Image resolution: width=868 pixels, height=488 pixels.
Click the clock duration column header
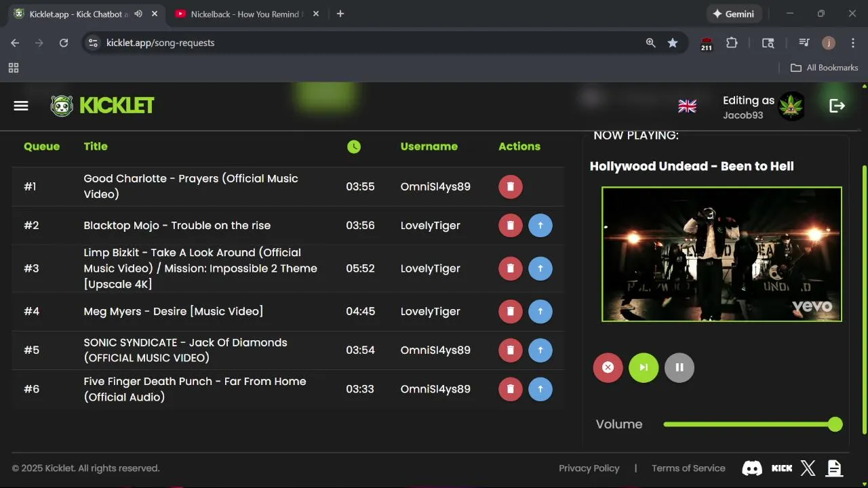[x=354, y=146]
